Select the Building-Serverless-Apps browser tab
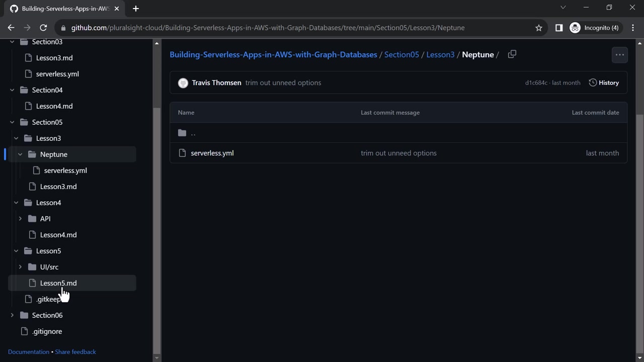Screen dimensions: 644x362 [x=65, y=9]
